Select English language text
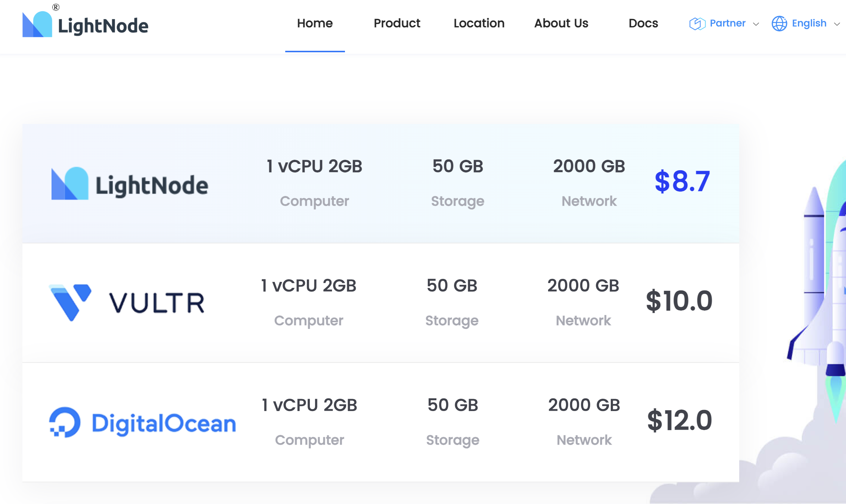This screenshot has width=846, height=504. tap(809, 23)
